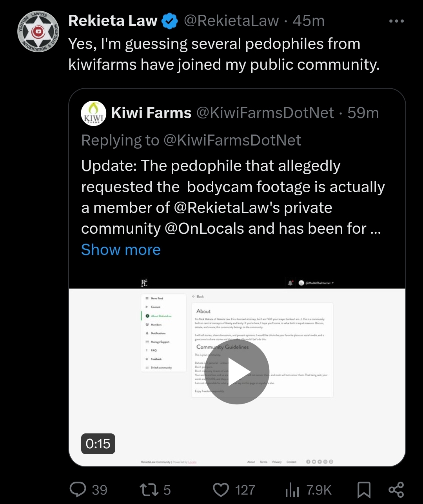Click the 0:15 video duration badge

coord(98,444)
